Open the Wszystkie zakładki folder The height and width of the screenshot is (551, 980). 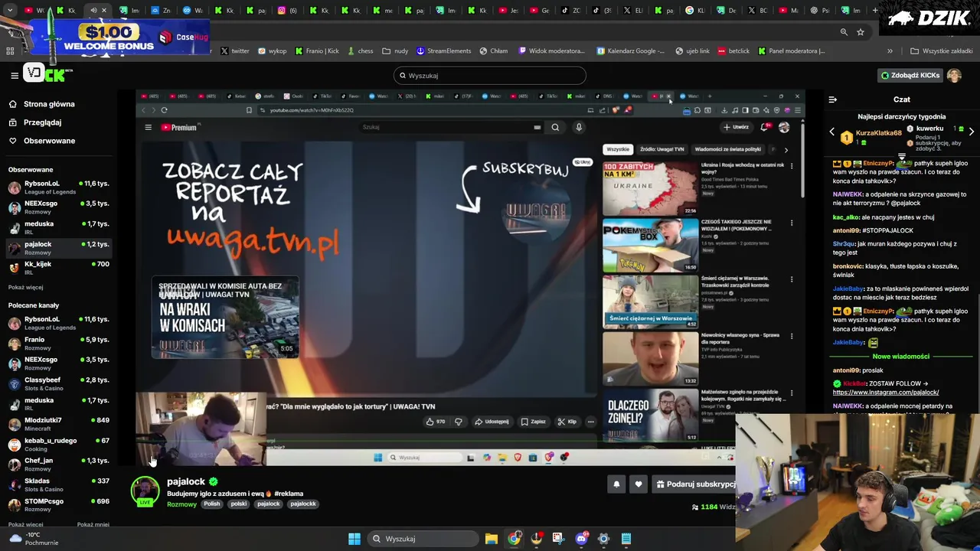tap(941, 51)
